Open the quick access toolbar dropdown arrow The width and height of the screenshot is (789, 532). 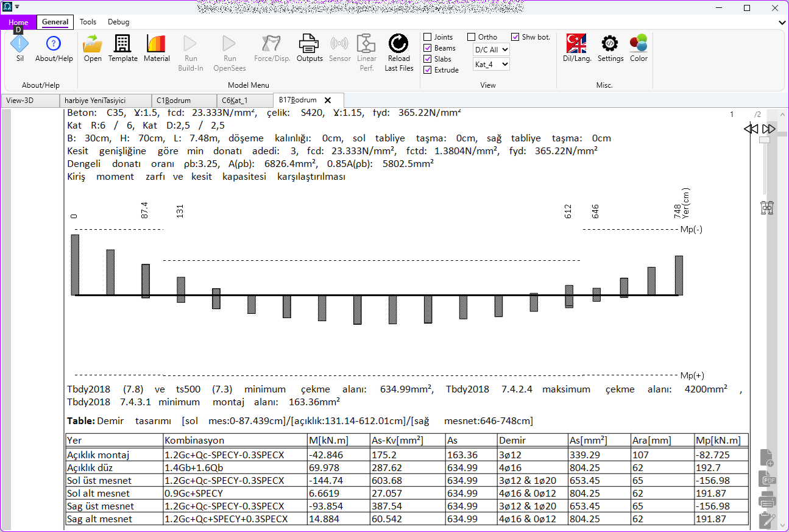click(17, 7)
